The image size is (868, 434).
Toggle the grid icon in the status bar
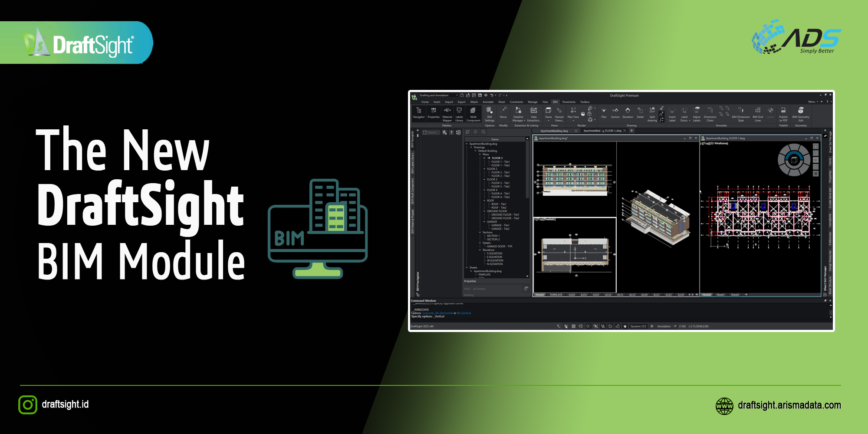click(x=573, y=326)
